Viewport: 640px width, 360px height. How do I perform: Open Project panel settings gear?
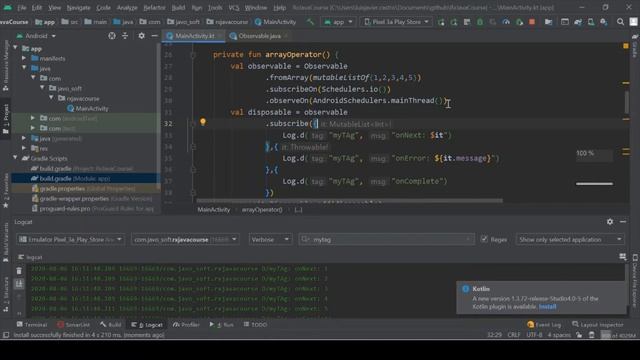141,36
